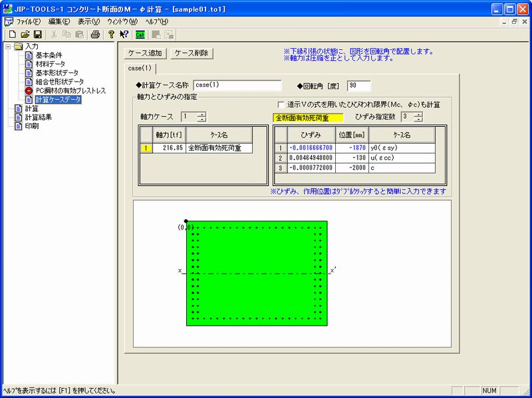This screenshot has width=532, height=398.
Task: Click the Save floppy disk icon
Action: [37, 34]
